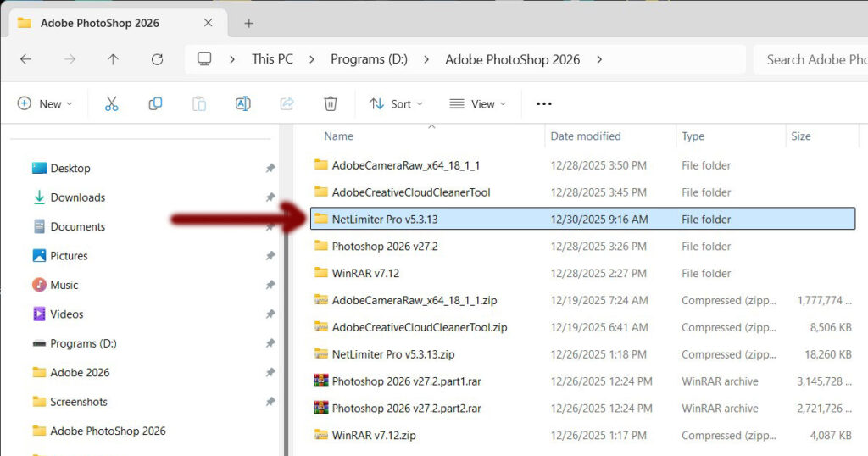This screenshot has height=456, width=868.
Task: Click the Rename icon in toolbar
Action: click(242, 103)
